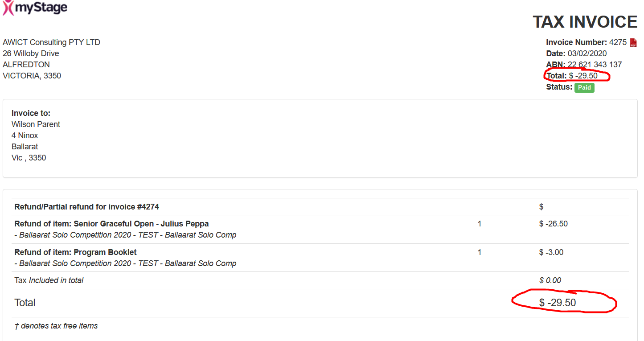Click the denotes tax free items note
This screenshot has height=341, width=644.
point(56,326)
